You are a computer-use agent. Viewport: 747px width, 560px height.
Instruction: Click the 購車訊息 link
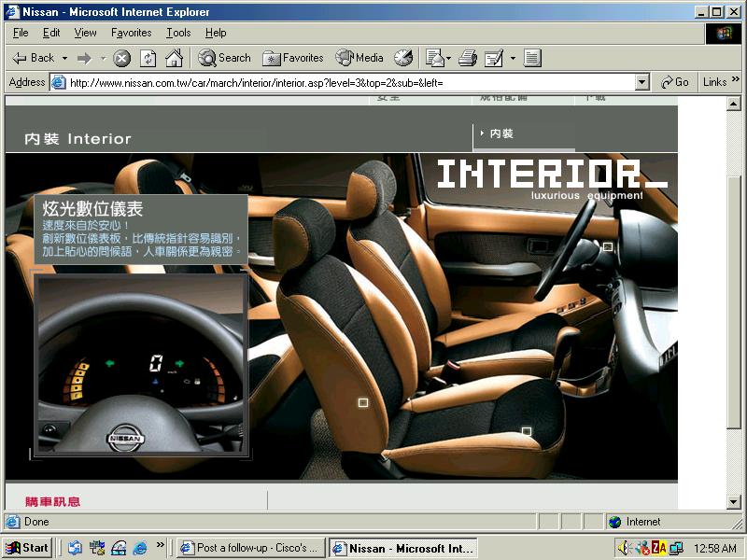(53, 501)
